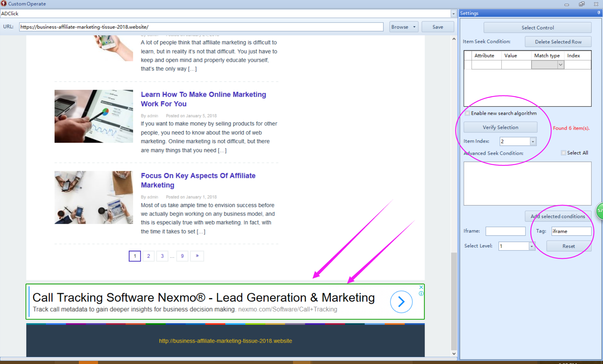
Task: Click the ad info (i) icon
Action: pos(421,293)
